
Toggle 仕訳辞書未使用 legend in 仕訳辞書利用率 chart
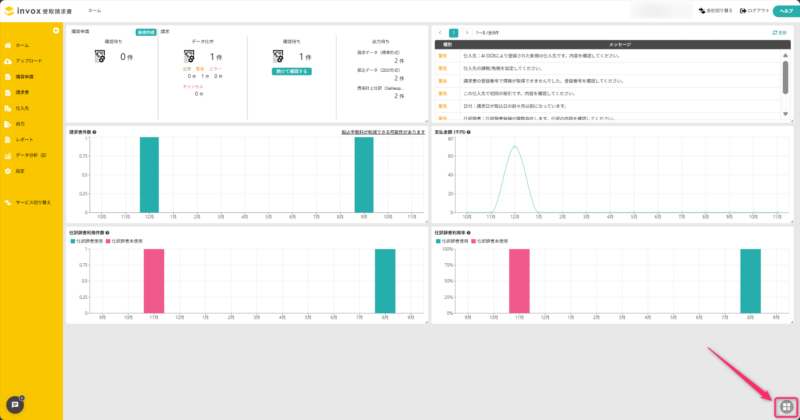click(490, 241)
